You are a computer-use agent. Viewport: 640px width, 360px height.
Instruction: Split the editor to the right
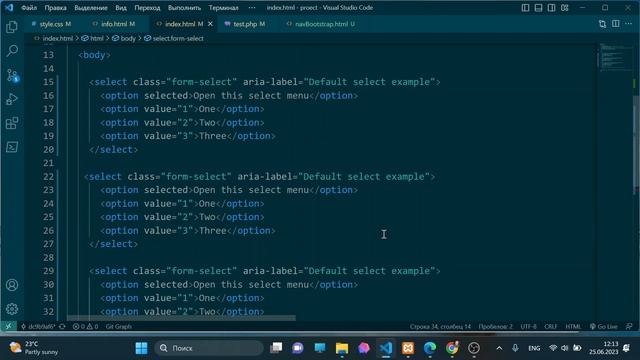pos(616,24)
